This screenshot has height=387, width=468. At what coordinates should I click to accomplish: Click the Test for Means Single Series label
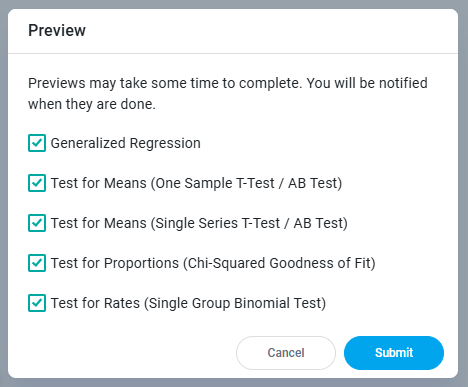[x=199, y=223]
